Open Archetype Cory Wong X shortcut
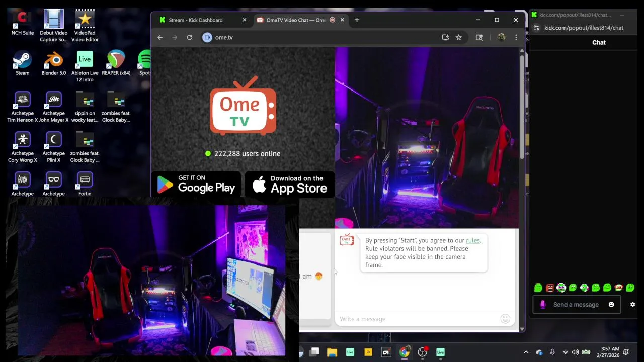This screenshot has width=644, height=362. pyautogui.click(x=23, y=147)
